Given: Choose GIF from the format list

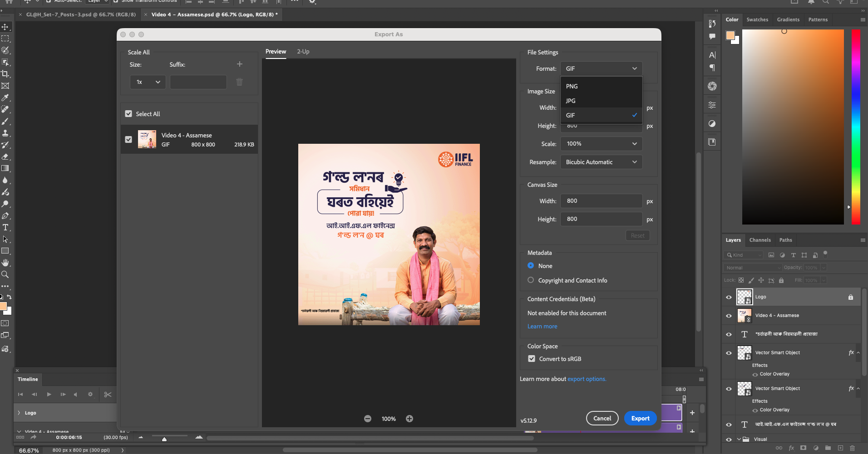Looking at the screenshot, I should tap(601, 115).
